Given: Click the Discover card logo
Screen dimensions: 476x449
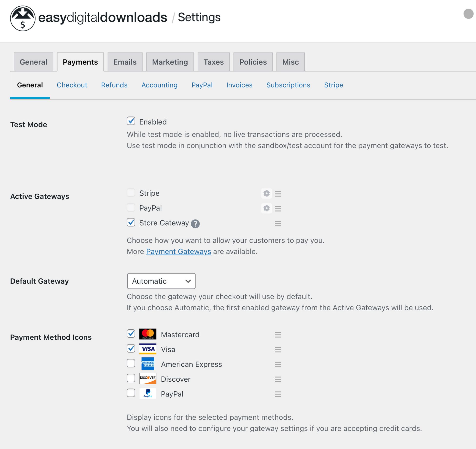Looking at the screenshot, I should click(148, 379).
